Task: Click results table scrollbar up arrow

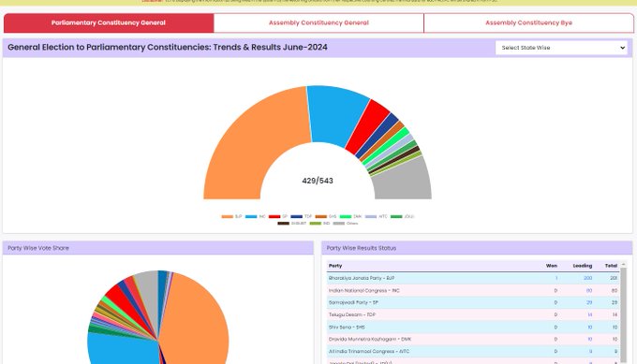Action: (x=624, y=265)
